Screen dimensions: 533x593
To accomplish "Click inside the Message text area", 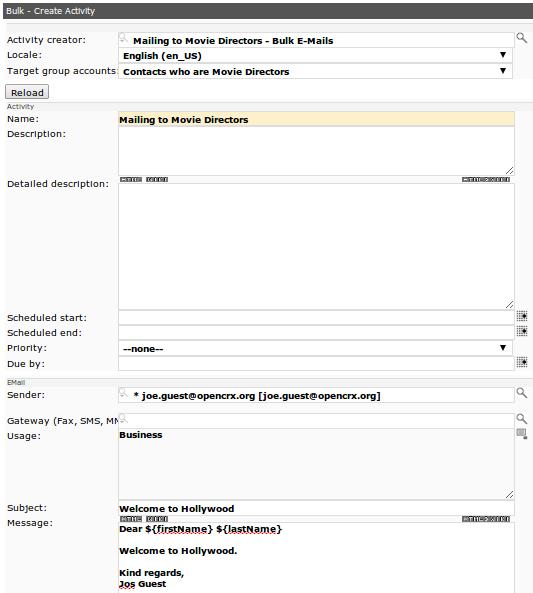I will (316, 558).
